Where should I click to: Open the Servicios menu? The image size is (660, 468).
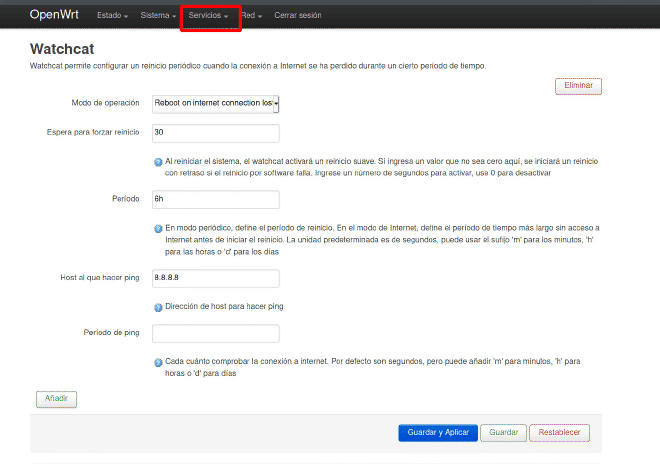tap(208, 16)
